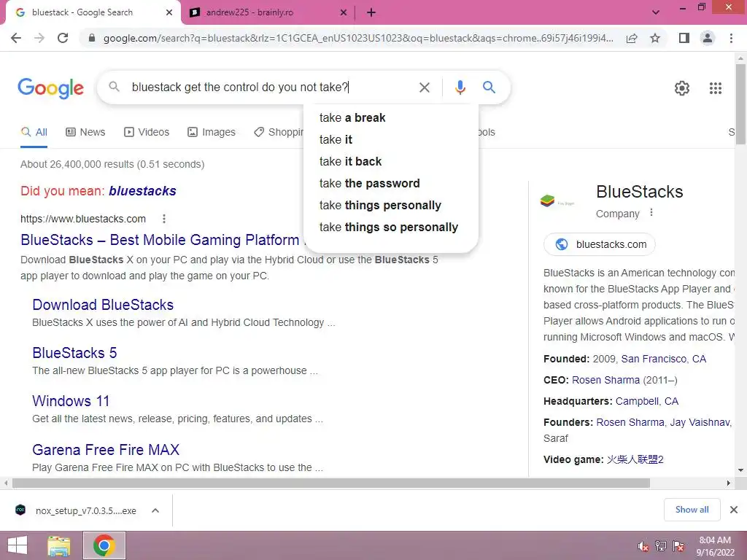
Task: Open the Chrome profile avatar
Action: [x=708, y=38]
